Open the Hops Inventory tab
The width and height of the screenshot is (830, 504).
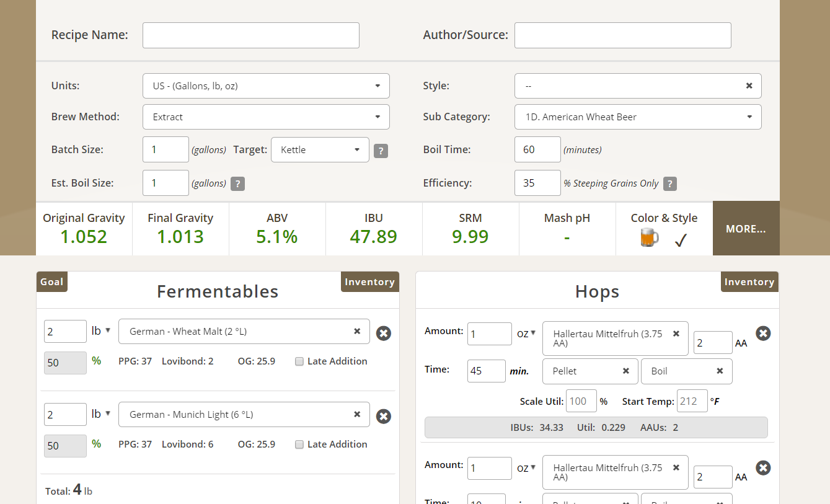(x=749, y=281)
